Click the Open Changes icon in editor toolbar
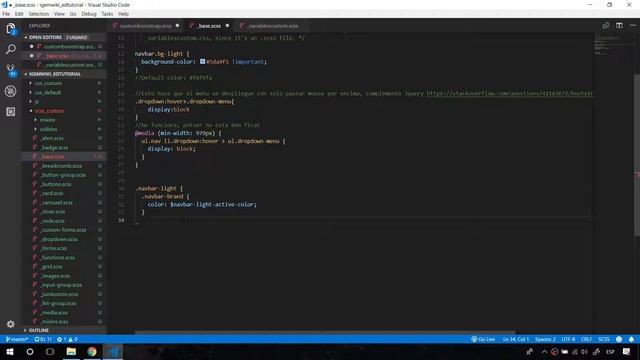This screenshot has width=640, height=360. pos(606,25)
